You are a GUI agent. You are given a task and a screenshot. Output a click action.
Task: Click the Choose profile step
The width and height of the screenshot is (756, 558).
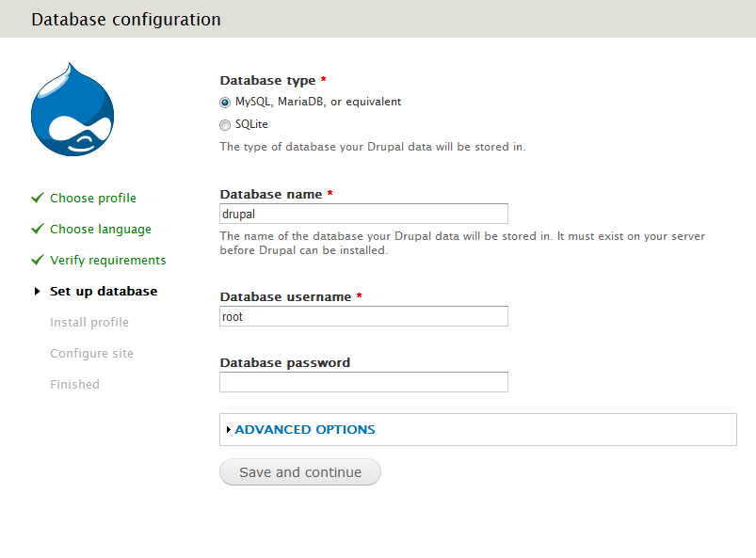tap(93, 198)
